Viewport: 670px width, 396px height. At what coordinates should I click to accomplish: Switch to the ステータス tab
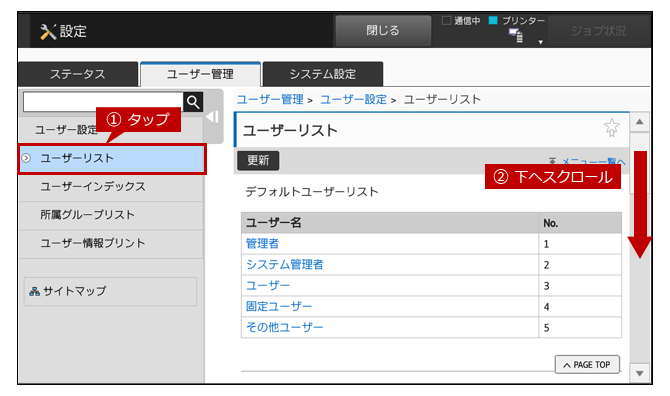pos(78,74)
